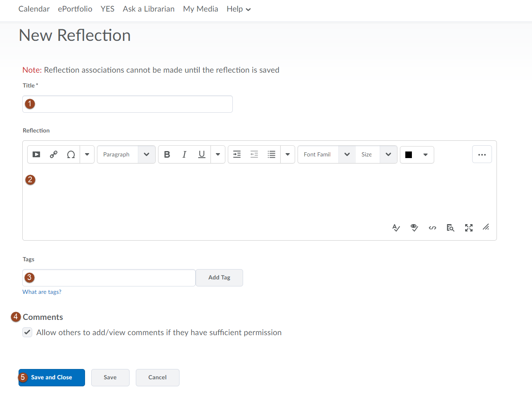Screen dimensions: 532x395
Task: Click the Add Tag button
Action: [219, 278]
